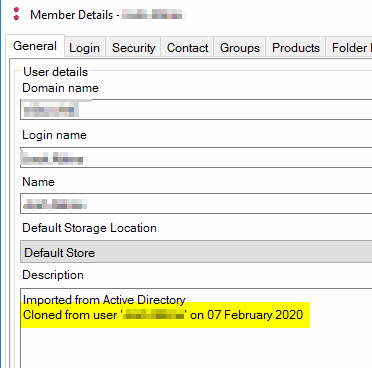Click the 'Description' label
Image resolution: width=372 pixels, height=368 pixels.
pos(53,275)
